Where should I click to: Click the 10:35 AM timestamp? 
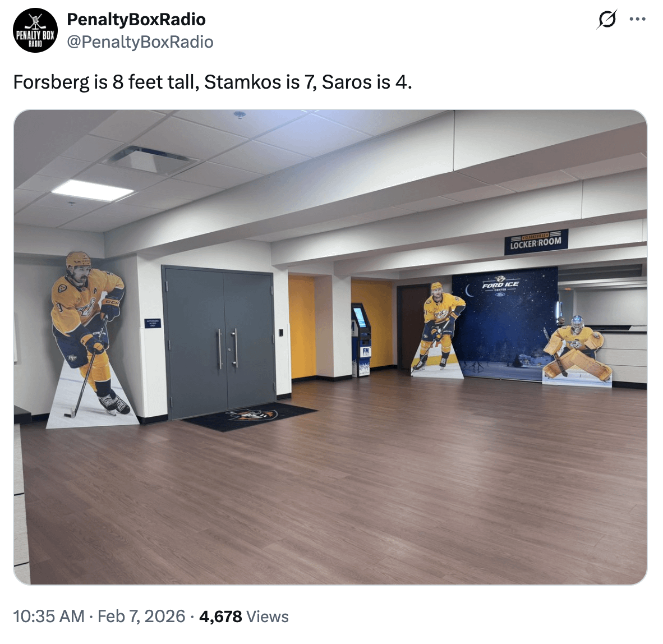pos(49,616)
